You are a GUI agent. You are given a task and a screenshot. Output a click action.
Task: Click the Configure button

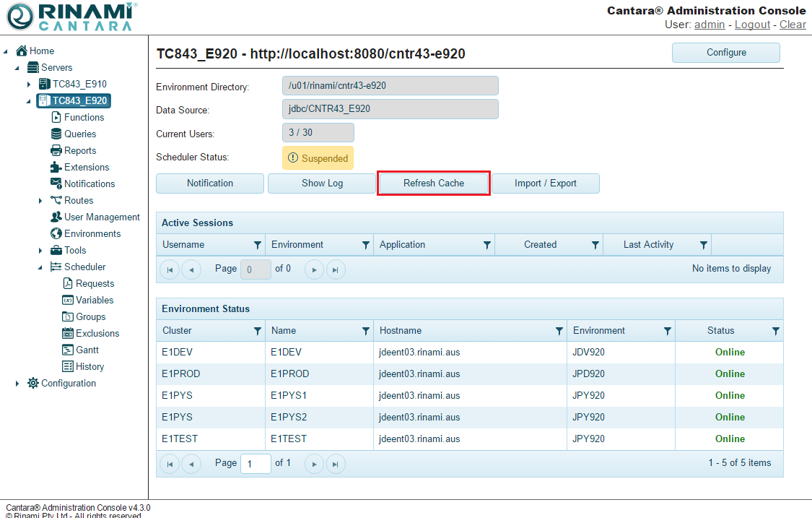pos(725,53)
